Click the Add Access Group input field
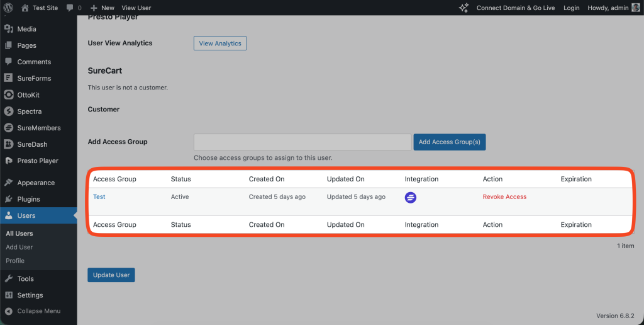The image size is (644, 325). tap(302, 142)
